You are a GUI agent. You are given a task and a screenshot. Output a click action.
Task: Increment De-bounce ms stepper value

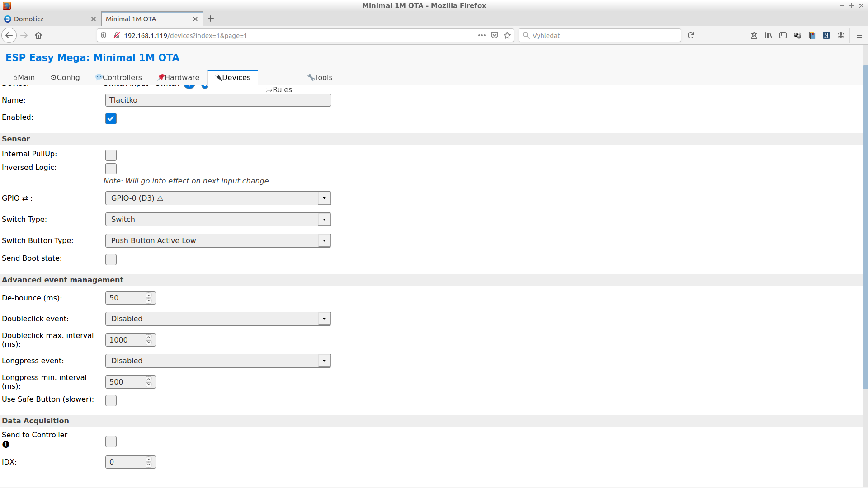[149, 295]
